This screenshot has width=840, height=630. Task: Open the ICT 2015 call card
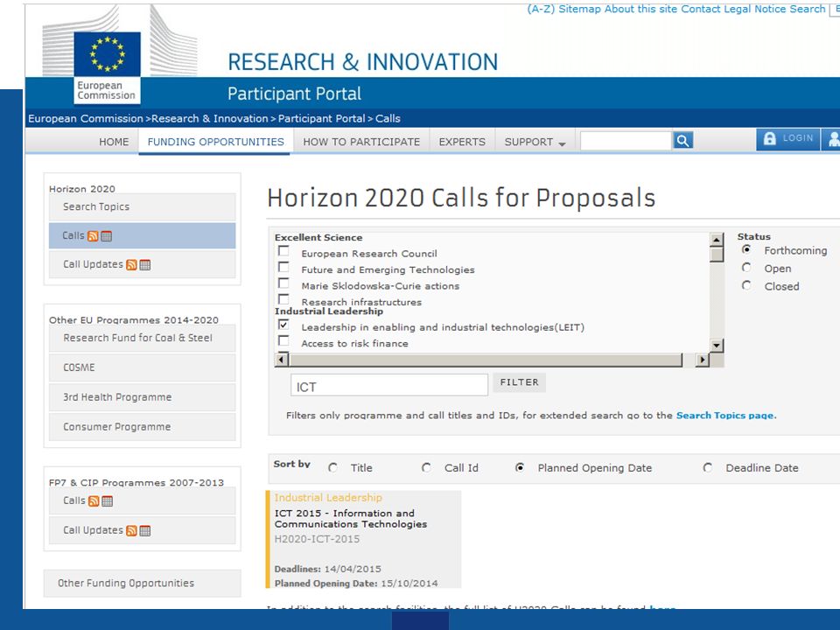tap(363, 540)
